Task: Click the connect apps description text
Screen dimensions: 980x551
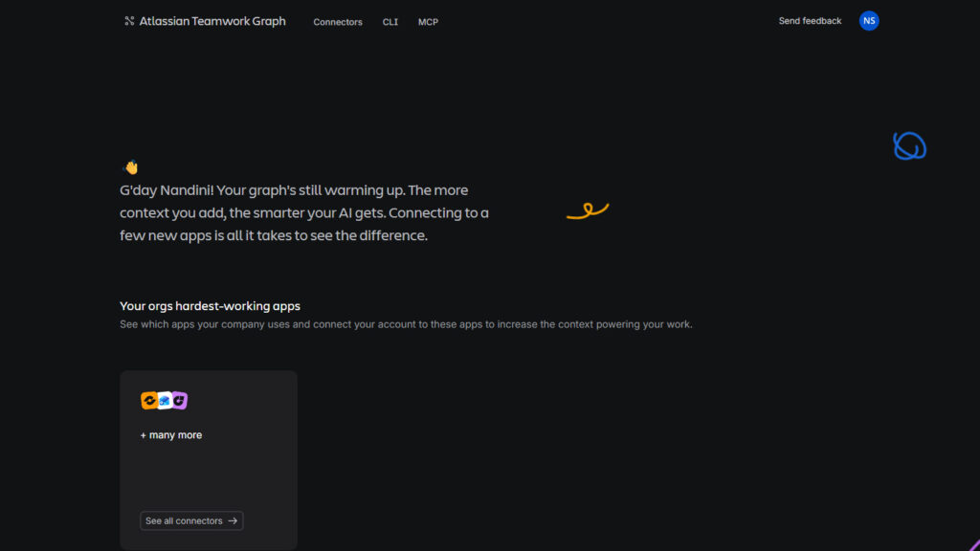Action: (406, 325)
